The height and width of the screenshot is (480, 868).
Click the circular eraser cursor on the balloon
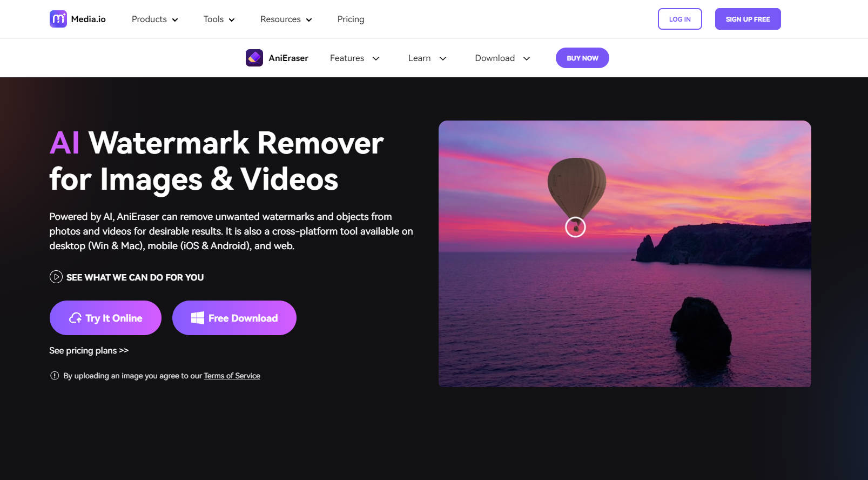[x=575, y=227]
